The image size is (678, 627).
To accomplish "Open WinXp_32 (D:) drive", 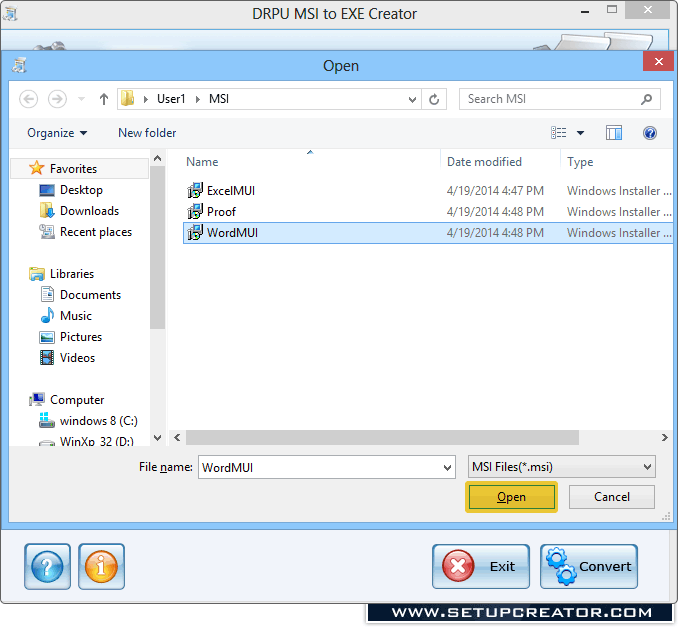I will [x=96, y=441].
